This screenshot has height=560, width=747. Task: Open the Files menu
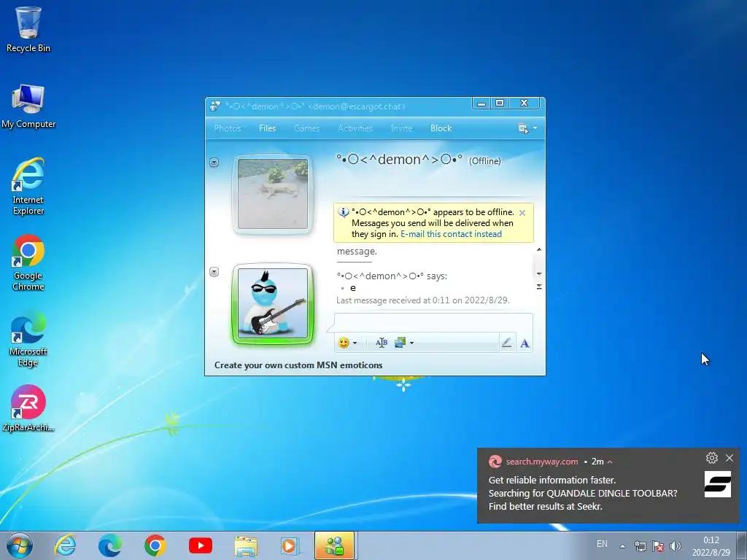coord(267,128)
